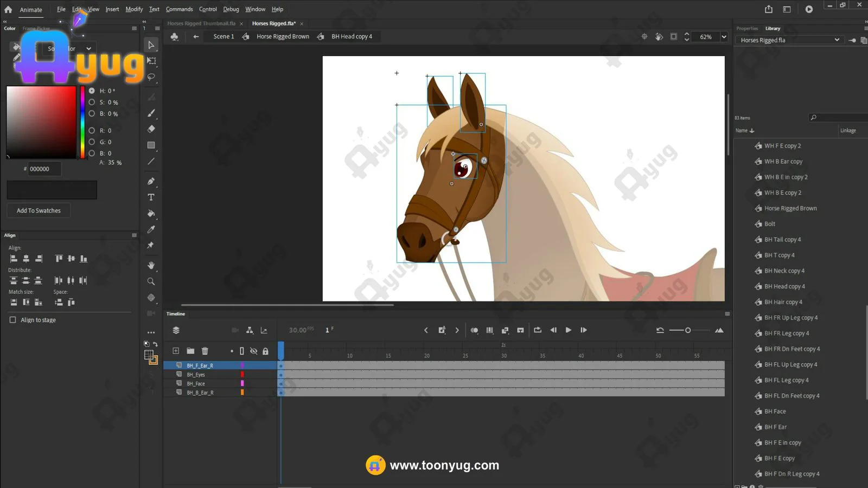
Task: Delete the selected timeline layer
Action: [205, 351]
